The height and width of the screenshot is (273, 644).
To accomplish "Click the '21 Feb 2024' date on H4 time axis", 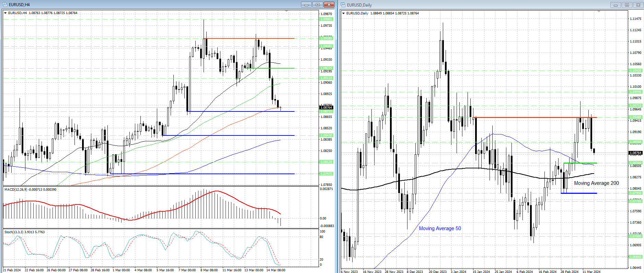I will pyautogui.click(x=12, y=270).
